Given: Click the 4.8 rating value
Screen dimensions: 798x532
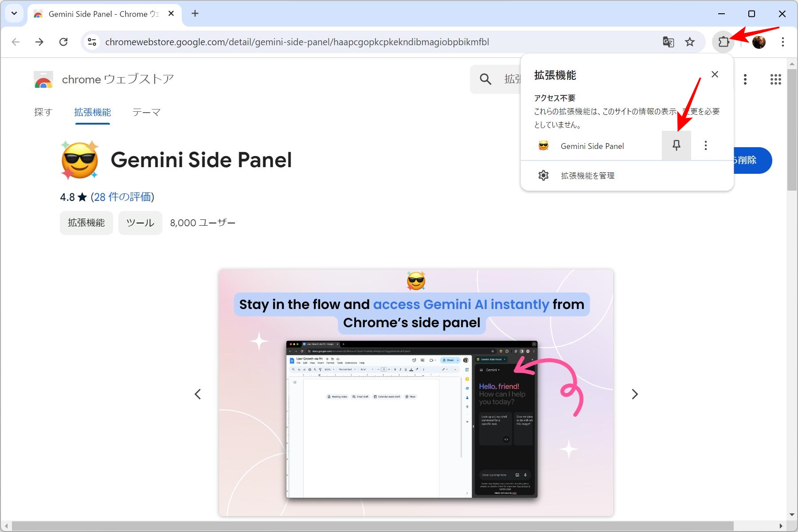Looking at the screenshot, I should [67, 197].
